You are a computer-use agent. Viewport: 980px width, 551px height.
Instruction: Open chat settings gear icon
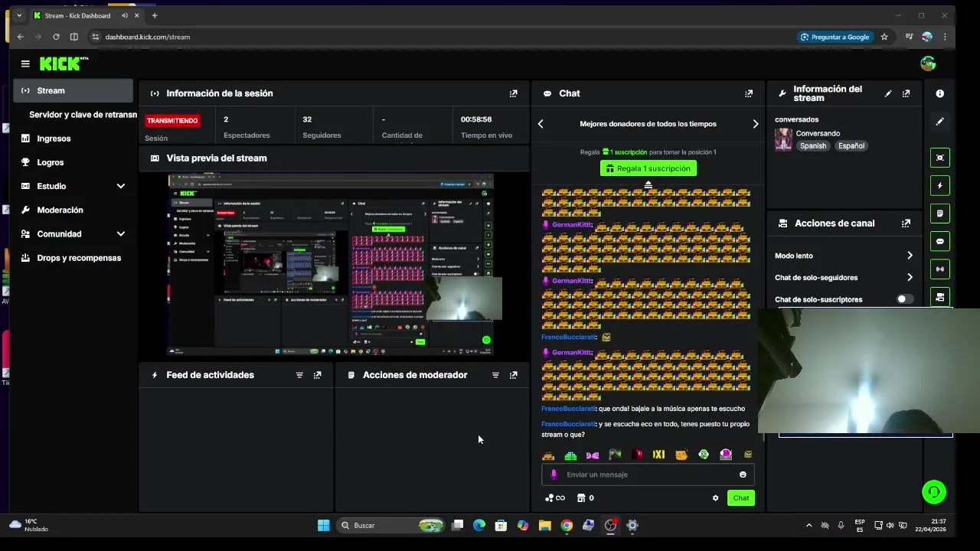pyautogui.click(x=715, y=498)
